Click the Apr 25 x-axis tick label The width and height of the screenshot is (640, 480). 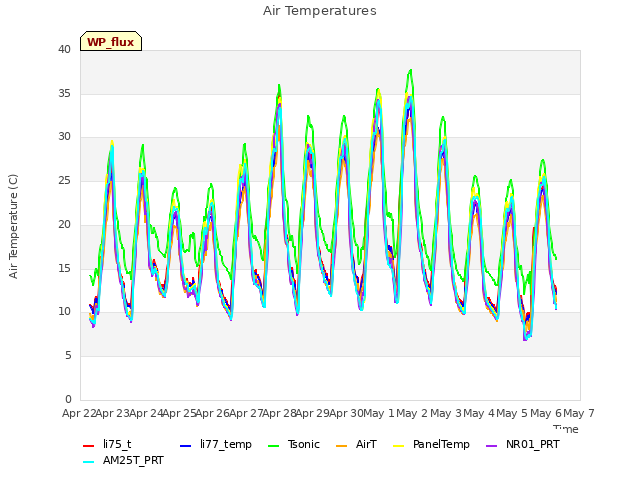tap(179, 413)
